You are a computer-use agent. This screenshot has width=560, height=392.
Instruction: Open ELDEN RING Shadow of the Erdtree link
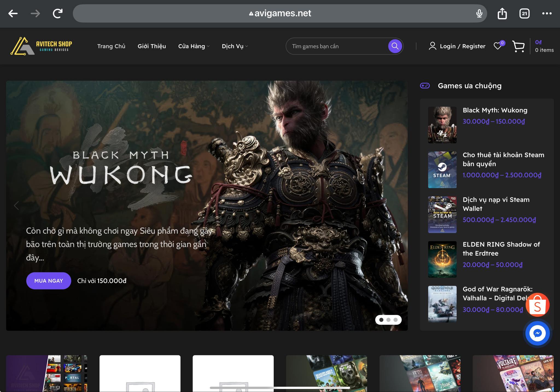501,249
